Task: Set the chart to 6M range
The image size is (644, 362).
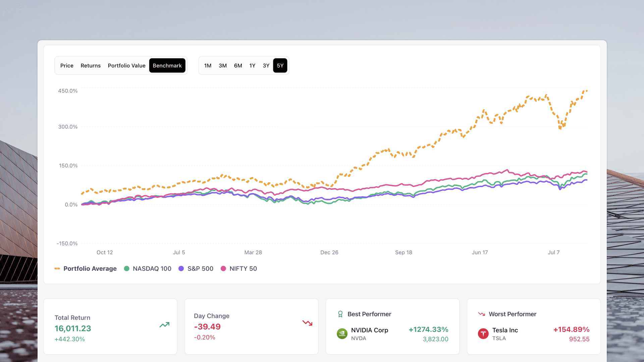Action: click(238, 65)
